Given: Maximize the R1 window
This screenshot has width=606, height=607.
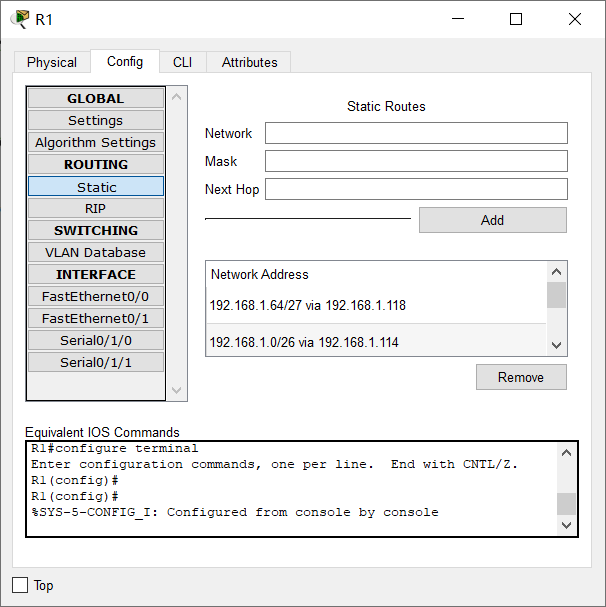Looking at the screenshot, I should tap(516, 19).
